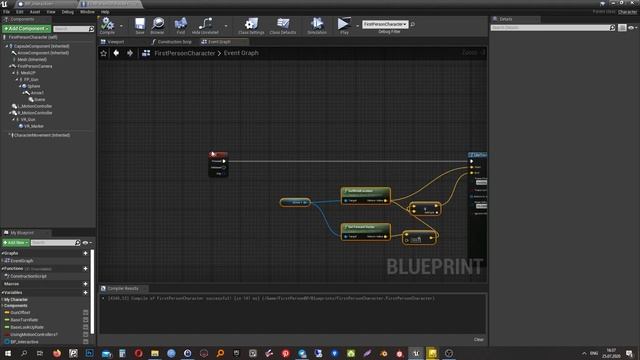Click the Compile toolbar icon
640x360 pixels.
point(107,24)
